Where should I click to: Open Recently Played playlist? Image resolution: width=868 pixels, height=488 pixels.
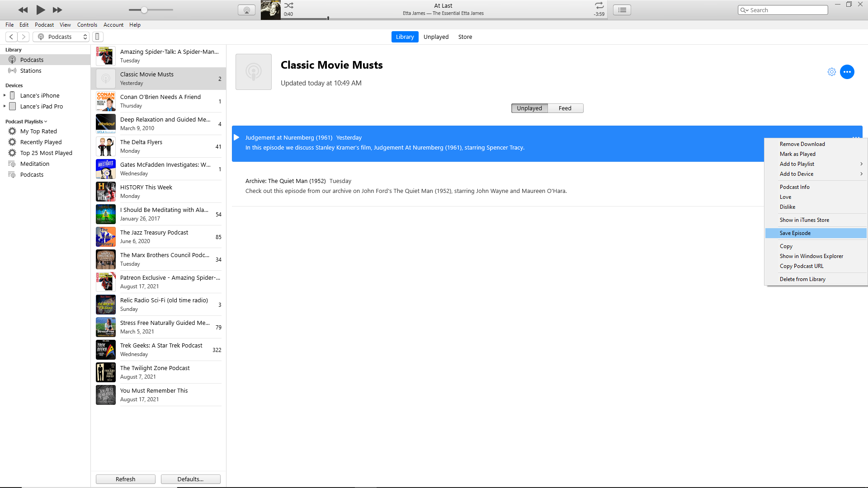click(45, 142)
